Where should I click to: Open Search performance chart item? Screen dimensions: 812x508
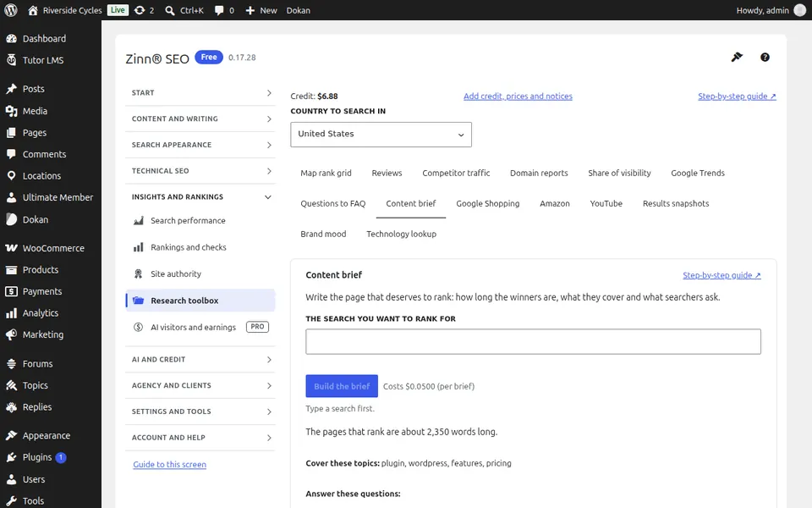pyautogui.click(x=200, y=221)
